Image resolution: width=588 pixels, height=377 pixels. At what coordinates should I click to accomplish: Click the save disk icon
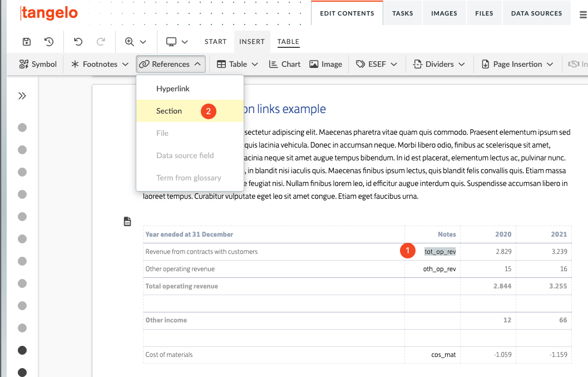pos(27,42)
